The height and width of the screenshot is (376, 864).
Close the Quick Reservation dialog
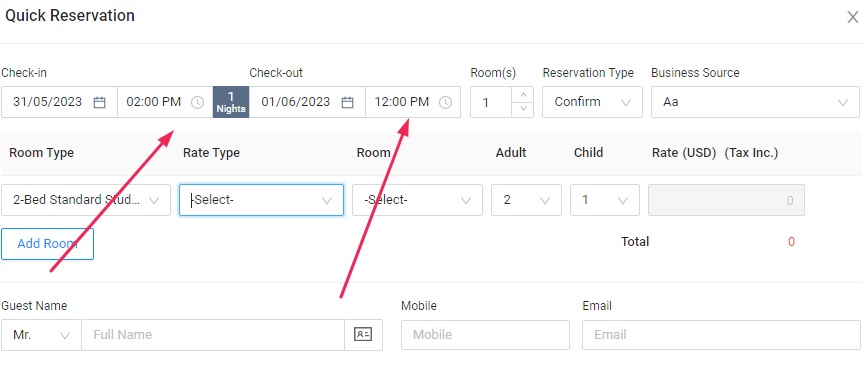click(x=852, y=17)
